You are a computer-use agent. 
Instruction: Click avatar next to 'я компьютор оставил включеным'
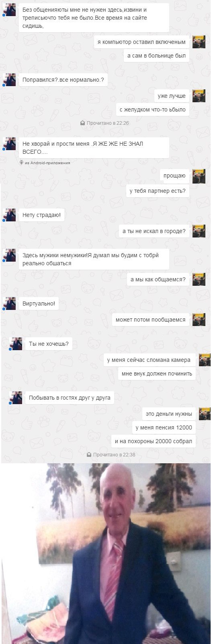point(199,42)
